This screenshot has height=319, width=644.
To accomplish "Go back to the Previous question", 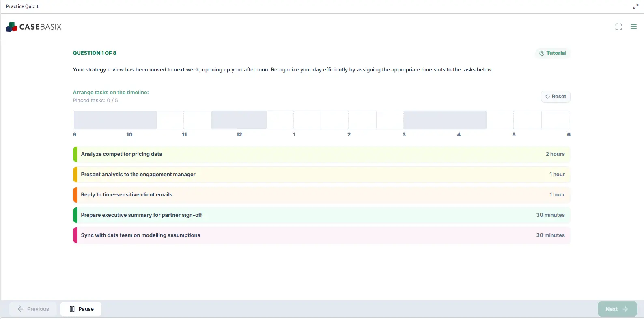I will coord(33,309).
